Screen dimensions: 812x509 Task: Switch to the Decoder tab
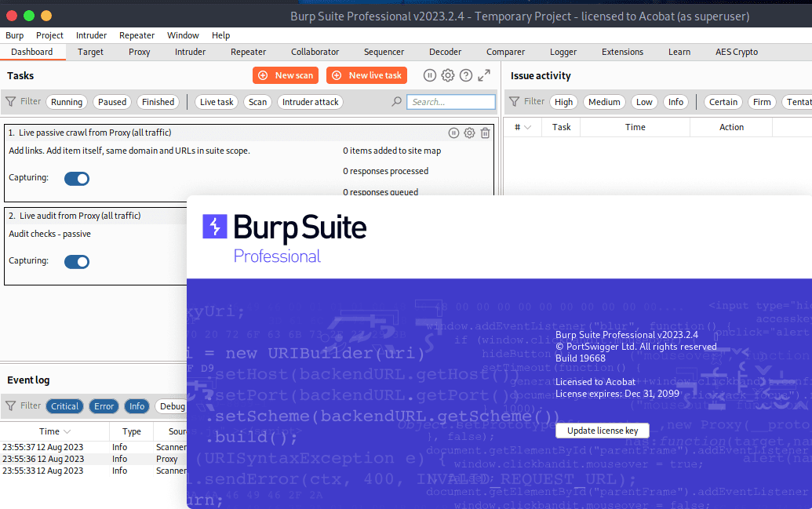(445, 52)
